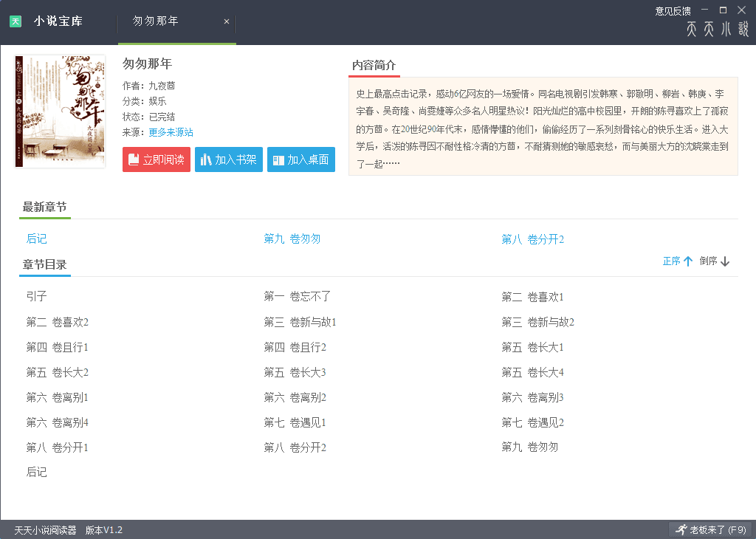This screenshot has height=539, width=756.
Task: Click the bookshelf icon on 加入书架 button
Action: (x=207, y=159)
